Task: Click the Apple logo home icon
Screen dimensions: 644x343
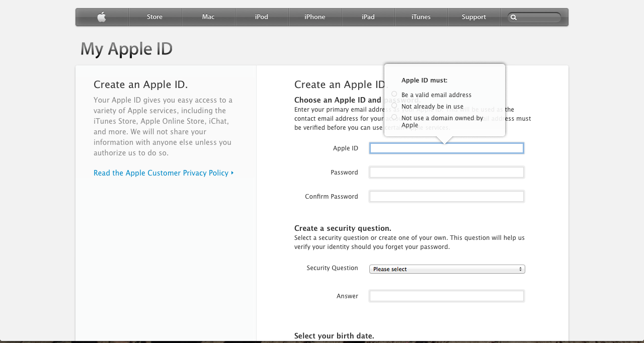Action: click(102, 17)
